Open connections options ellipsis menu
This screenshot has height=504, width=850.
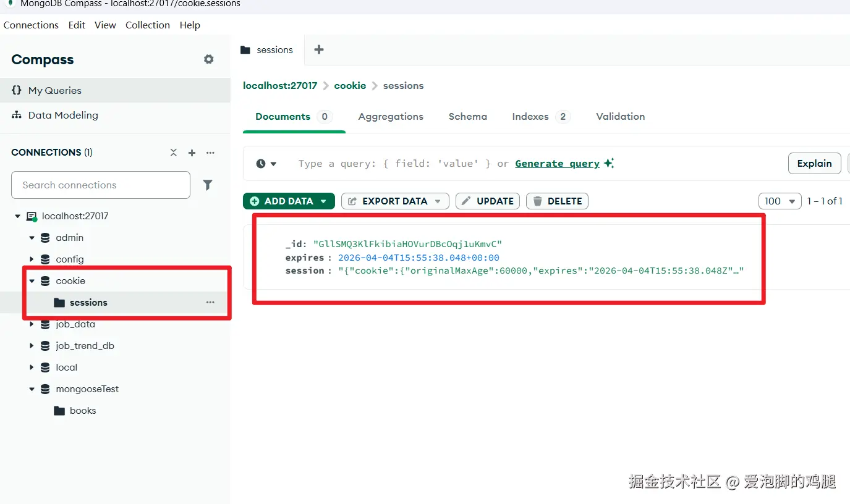click(x=210, y=153)
